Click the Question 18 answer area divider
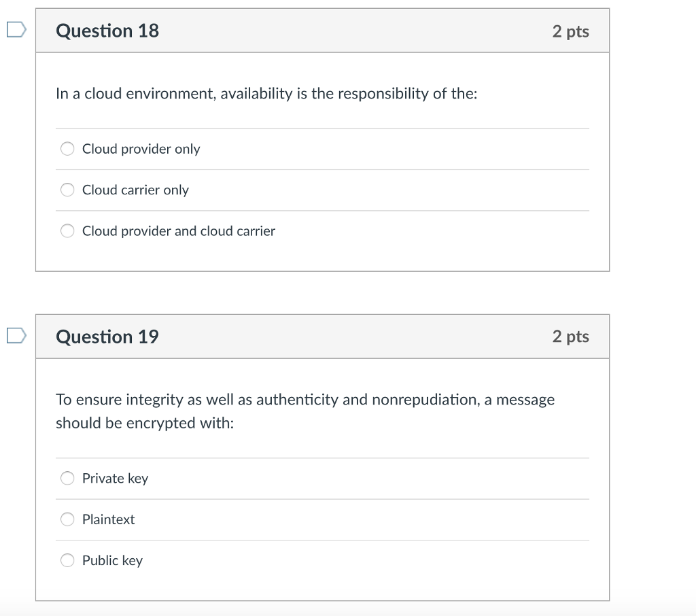The height and width of the screenshot is (616, 696). (x=322, y=128)
